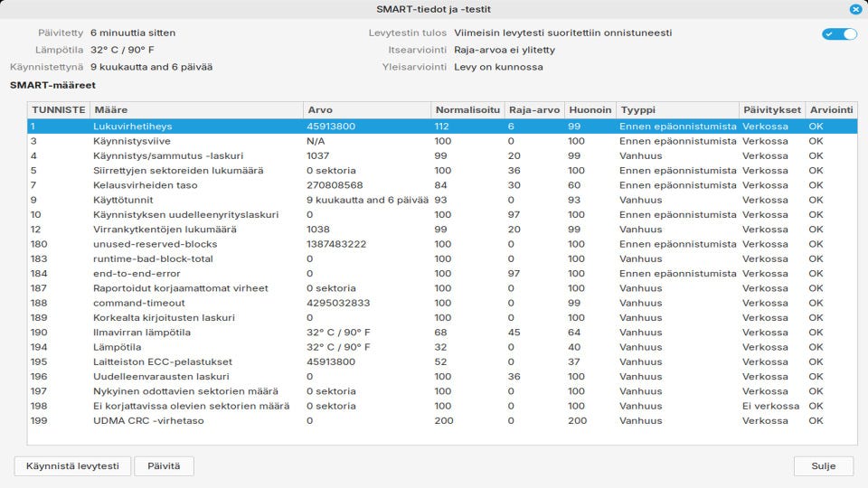The width and height of the screenshot is (868, 488).
Task: Sort by the Normalisoitu column header
Action: (x=467, y=109)
